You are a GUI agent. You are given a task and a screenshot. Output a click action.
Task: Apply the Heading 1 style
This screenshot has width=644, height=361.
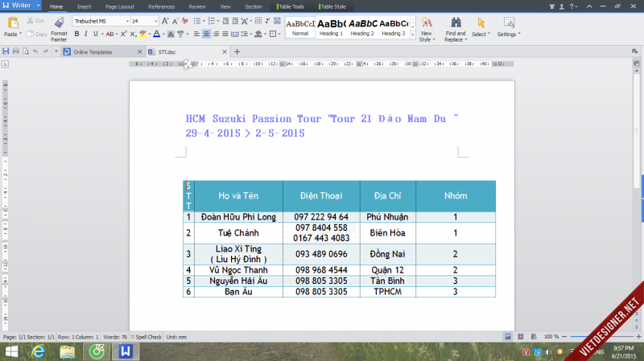point(331,27)
